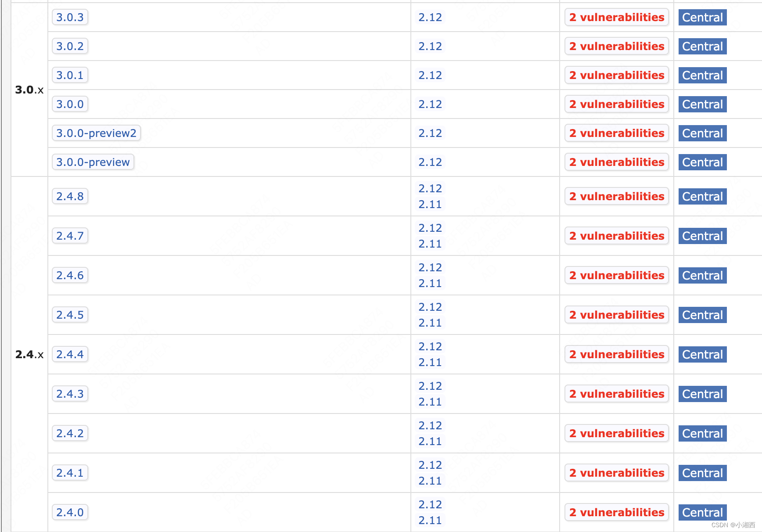
Task: Open version 3.0.2 link
Action: (70, 46)
